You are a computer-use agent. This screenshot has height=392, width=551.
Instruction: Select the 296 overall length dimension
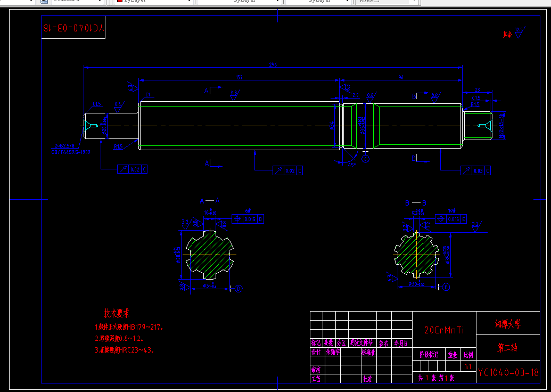coord(273,64)
